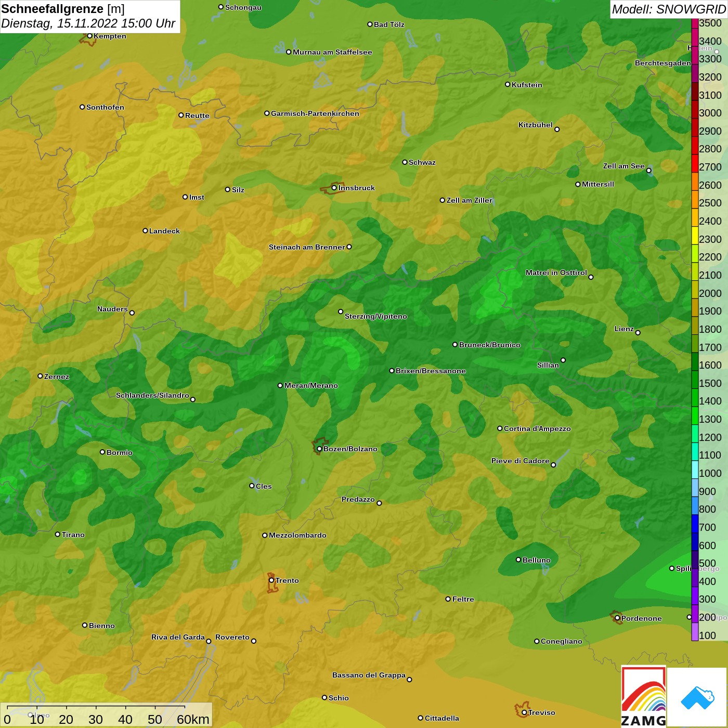Click the ZAMG logo
The image size is (728, 728).
(643, 696)
